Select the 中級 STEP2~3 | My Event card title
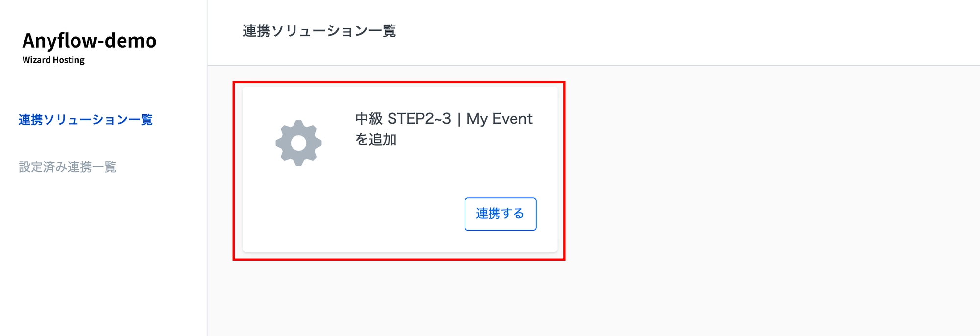The height and width of the screenshot is (336, 980). coord(443,119)
